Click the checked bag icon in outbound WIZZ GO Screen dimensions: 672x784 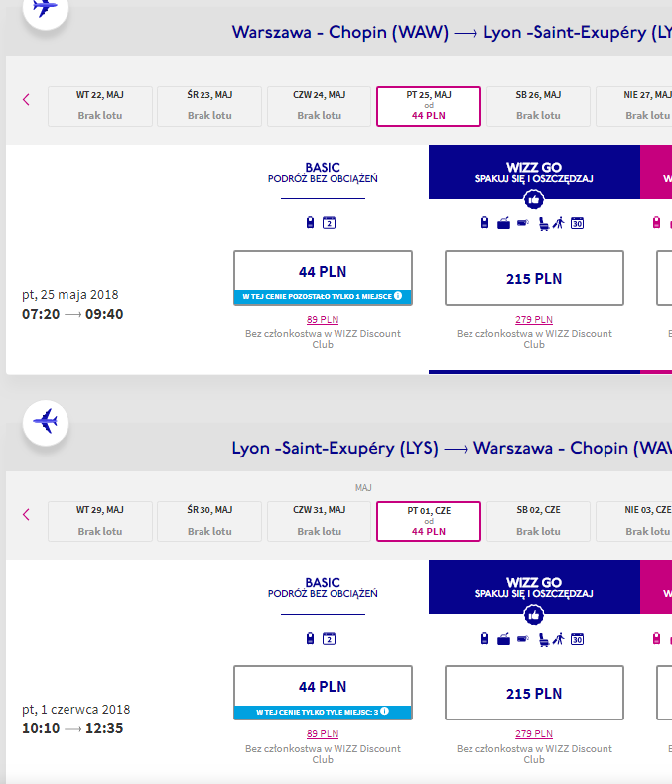[503, 223]
